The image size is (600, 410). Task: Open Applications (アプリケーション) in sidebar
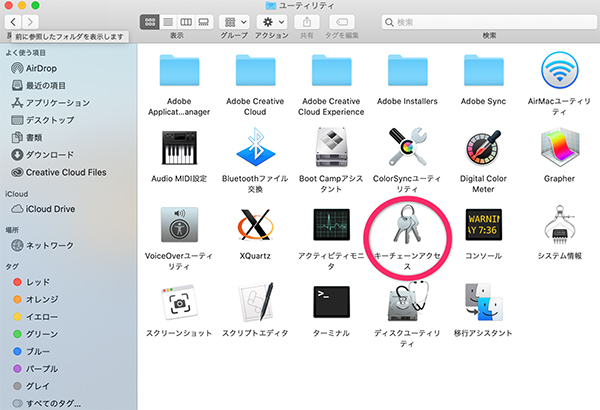click(x=57, y=102)
